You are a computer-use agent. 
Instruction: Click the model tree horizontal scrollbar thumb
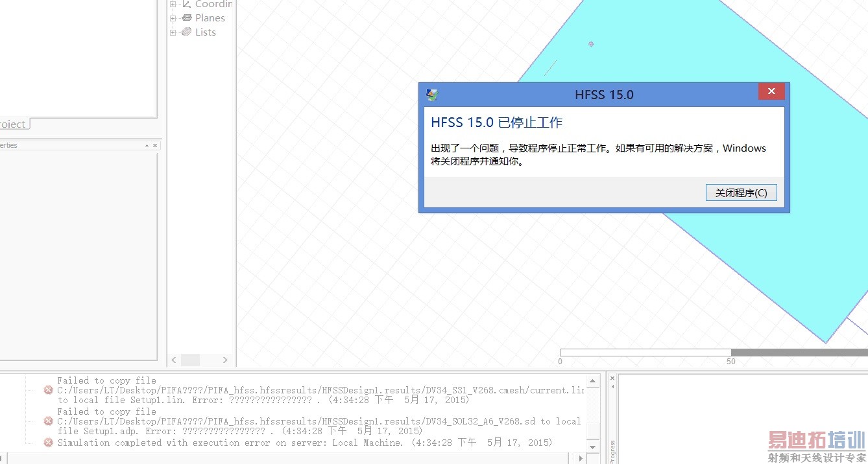(190, 360)
